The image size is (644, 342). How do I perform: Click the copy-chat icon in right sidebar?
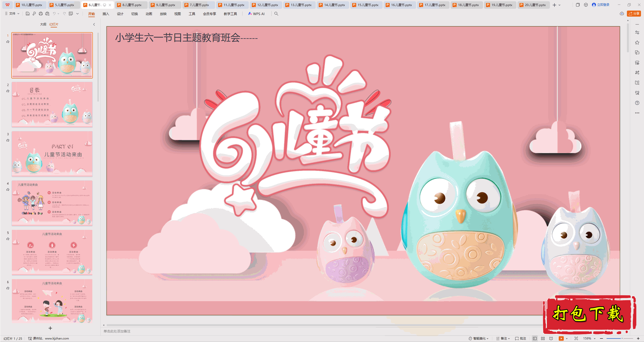[x=637, y=53]
